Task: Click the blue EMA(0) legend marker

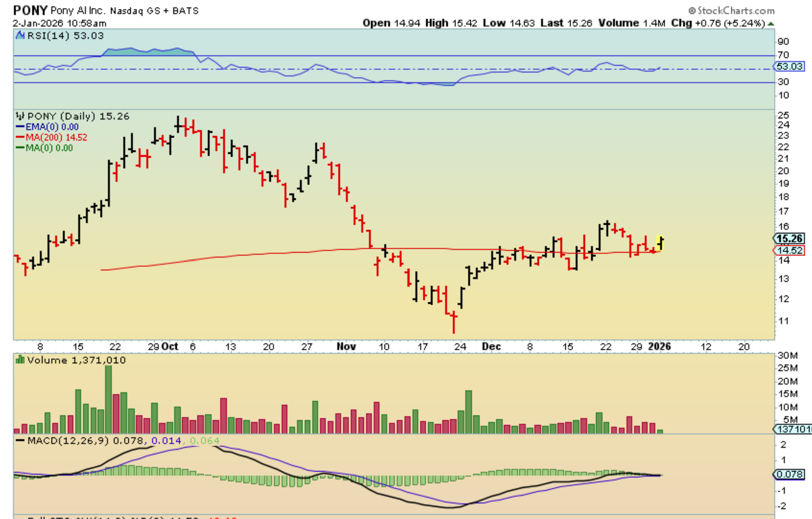Action: click(x=20, y=127)
